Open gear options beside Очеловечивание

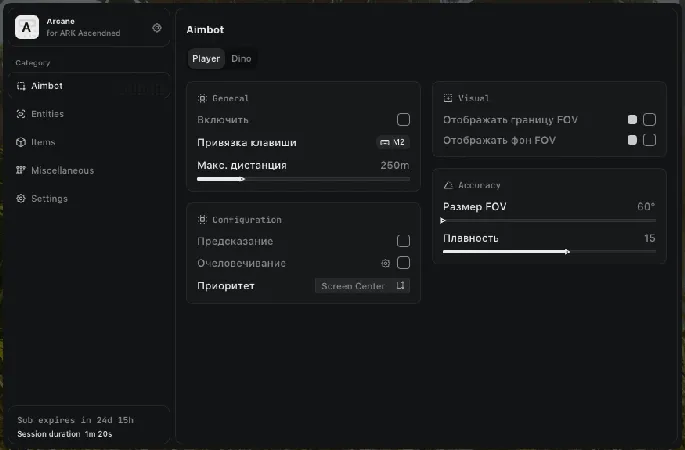pos(385,263)
